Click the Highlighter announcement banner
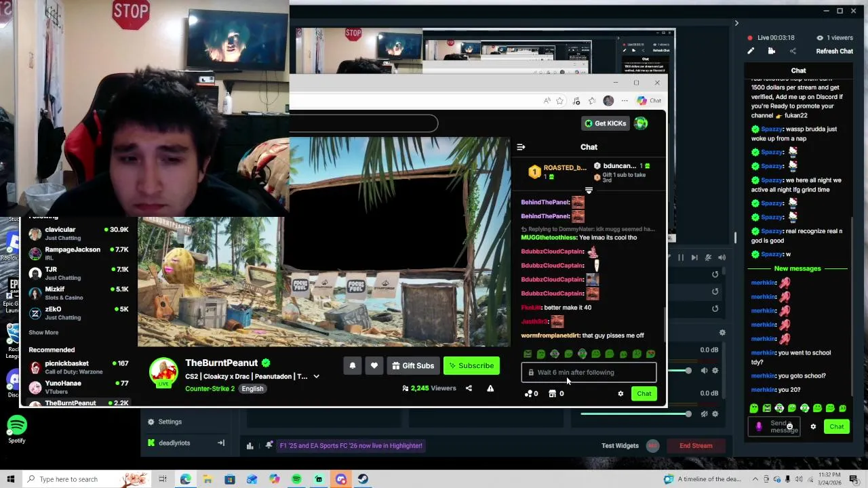868x488 pixels. click(351, 446)
